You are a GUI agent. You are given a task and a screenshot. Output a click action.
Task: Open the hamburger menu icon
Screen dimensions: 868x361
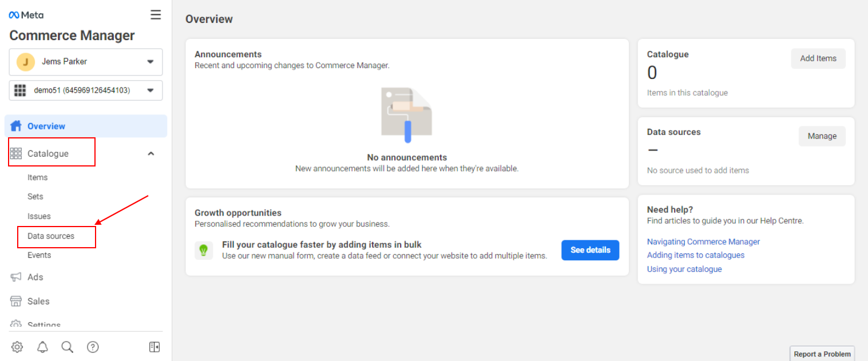click(156, 15)
